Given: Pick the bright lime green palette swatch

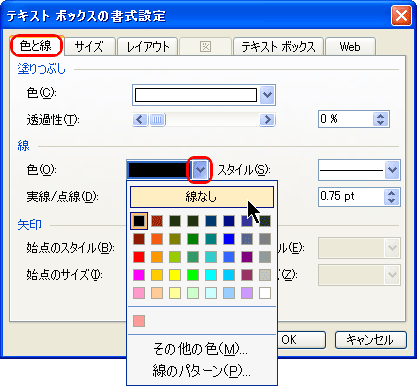Looking at the screenshot, I should (193, 275).
